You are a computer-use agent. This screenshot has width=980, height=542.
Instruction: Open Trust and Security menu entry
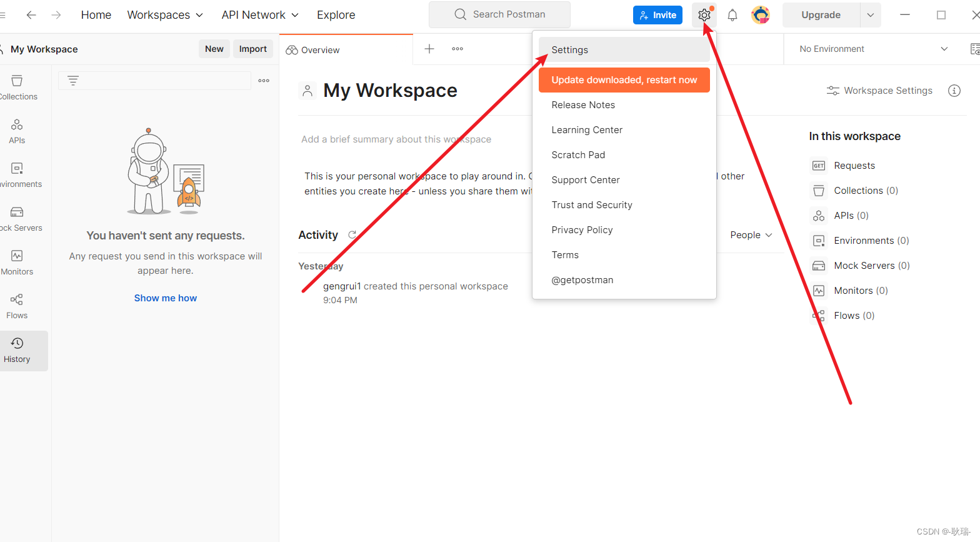[x=624, y=205]
